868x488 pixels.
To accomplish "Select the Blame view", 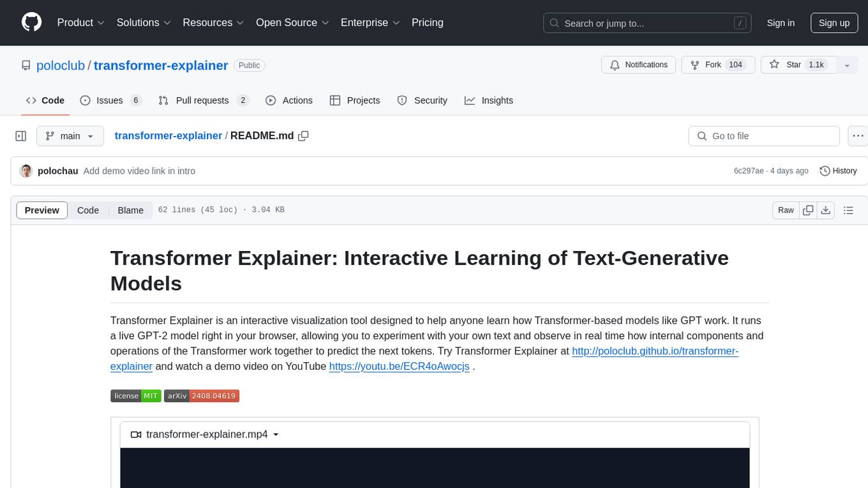I will pyautogui.click(x=130, y=210).
